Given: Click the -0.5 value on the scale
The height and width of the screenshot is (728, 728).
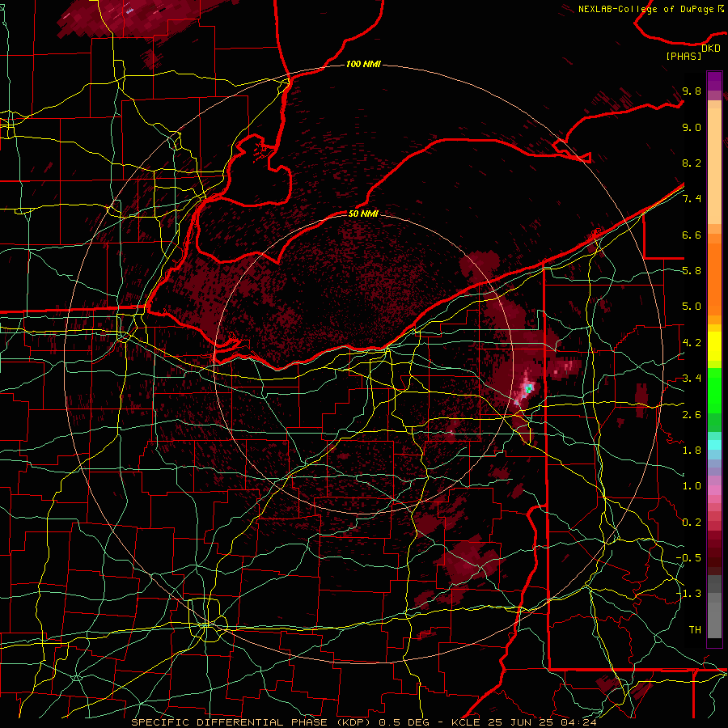Looking at the screenshot, I should pos(688,558).
